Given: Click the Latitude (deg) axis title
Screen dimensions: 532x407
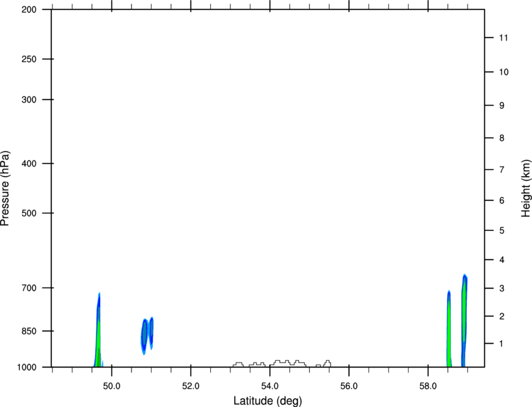Looking at the screenshot, I should click(x=267, y=401).
